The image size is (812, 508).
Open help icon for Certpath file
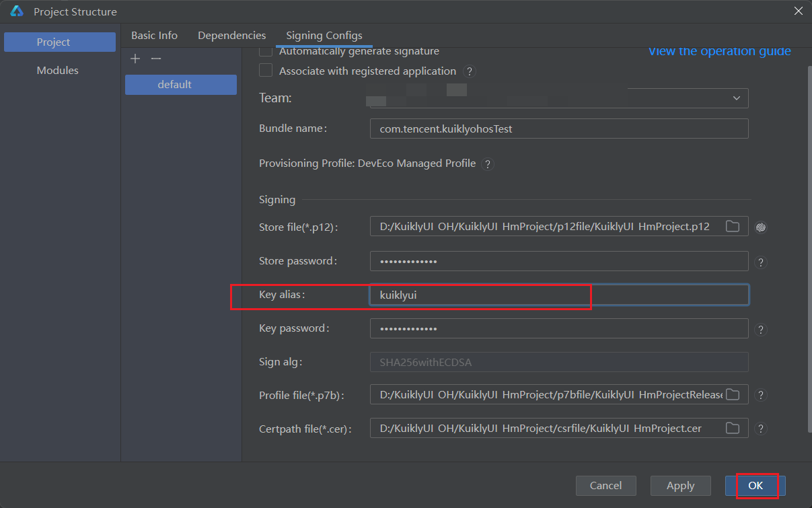[761, 429]
